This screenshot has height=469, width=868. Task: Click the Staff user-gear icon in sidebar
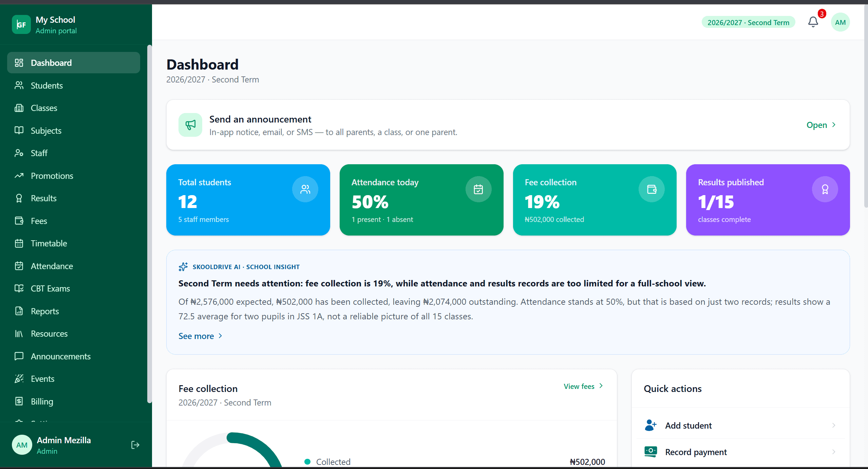[19, 153]
